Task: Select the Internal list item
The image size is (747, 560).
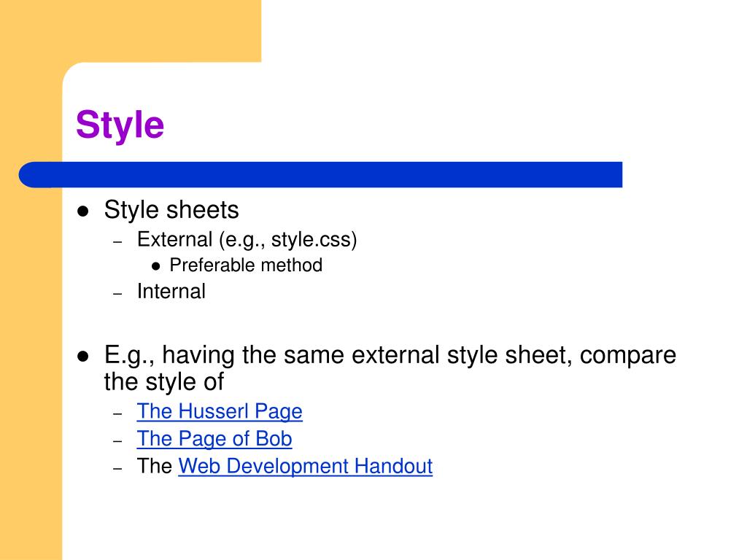Action: click(x=171, y=292)
